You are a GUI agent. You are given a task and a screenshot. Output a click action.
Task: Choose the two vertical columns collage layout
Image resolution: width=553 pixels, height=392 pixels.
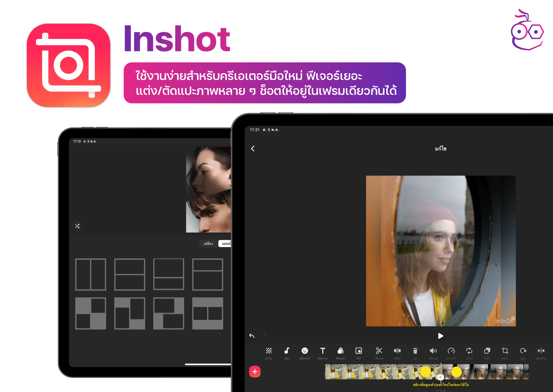pos(91,275)
